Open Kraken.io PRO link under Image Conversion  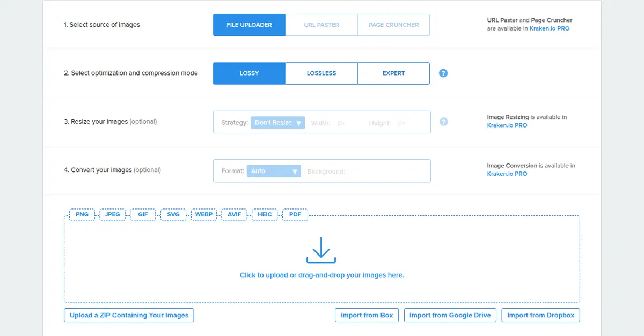[507, 174]
